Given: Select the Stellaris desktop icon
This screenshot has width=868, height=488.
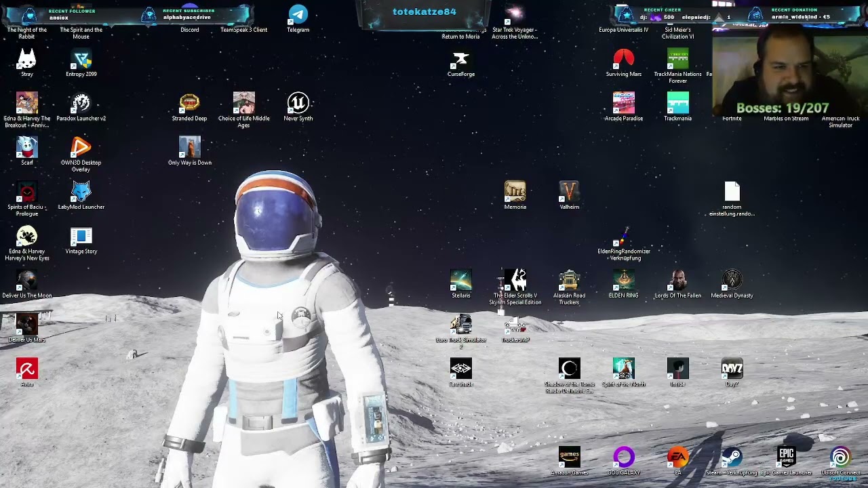Looking at the screenshot, I should point(461,280).
